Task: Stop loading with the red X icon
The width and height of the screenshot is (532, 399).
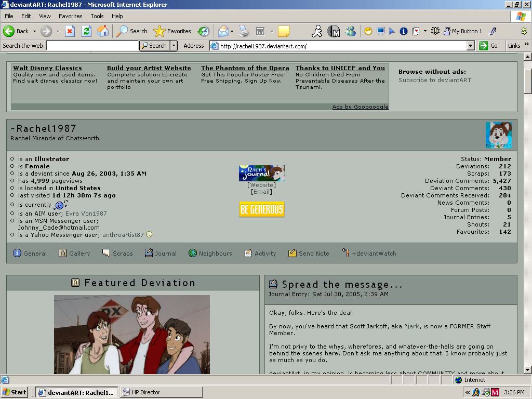Action: tap(70, 31)
